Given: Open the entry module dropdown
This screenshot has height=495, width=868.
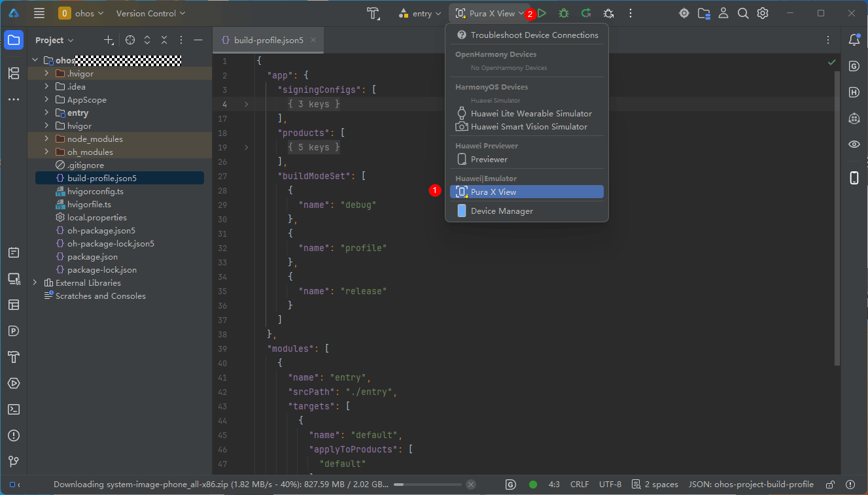Looking at the screenshot, I should coord(420,13).
